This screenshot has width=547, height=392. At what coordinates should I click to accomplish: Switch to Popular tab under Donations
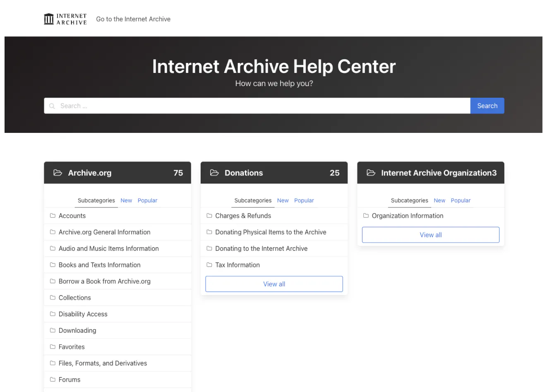(304, 200)
